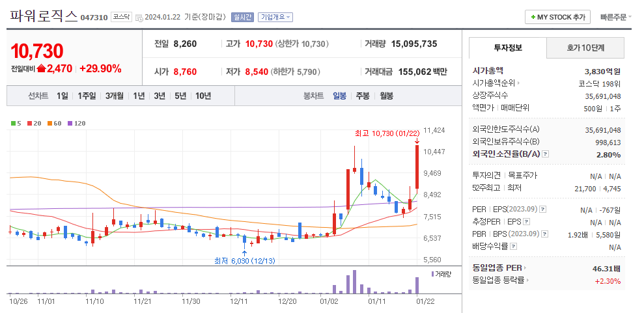
Task: Switch to the 투자정보 tab
Action: [508, 48]
